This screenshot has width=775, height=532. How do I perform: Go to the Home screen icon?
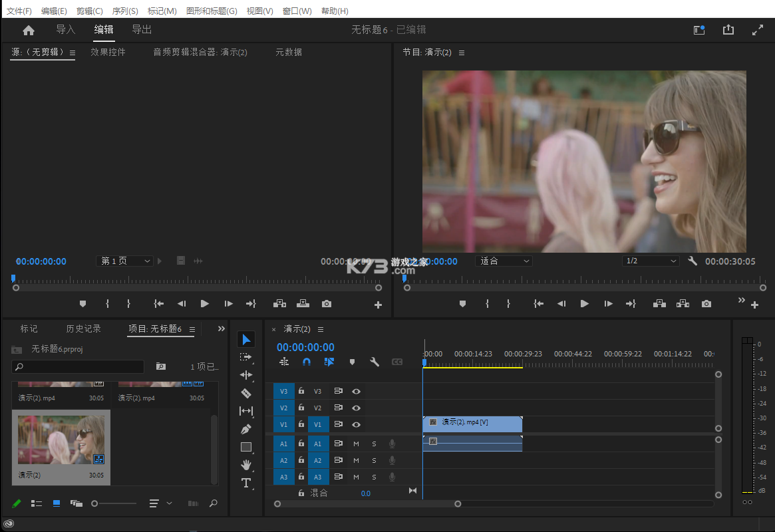[x=29, y=30]
